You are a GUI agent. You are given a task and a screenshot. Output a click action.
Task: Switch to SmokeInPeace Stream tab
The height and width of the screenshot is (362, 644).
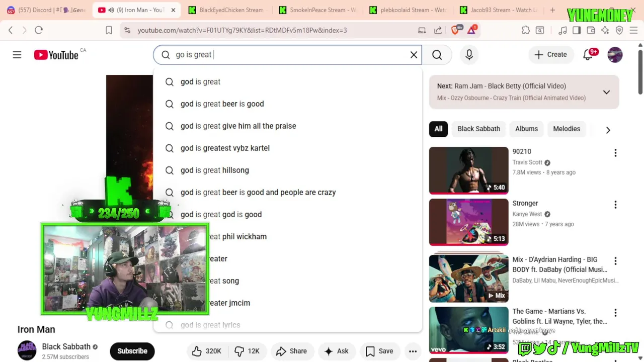coord(318,10)
